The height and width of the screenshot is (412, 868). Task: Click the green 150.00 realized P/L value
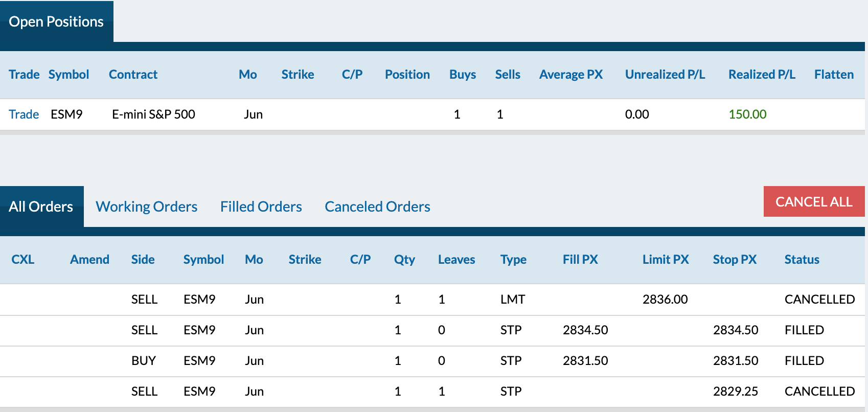tap(747, 114)
